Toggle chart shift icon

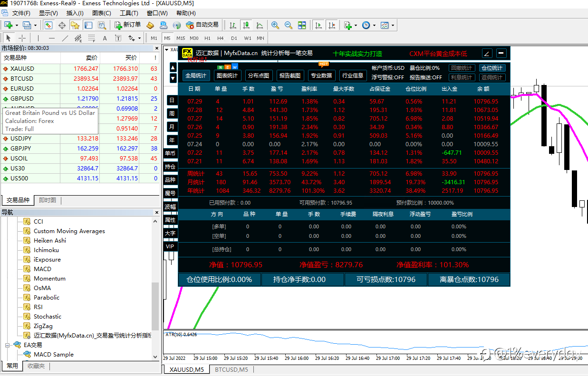click(x=331, y=25)
